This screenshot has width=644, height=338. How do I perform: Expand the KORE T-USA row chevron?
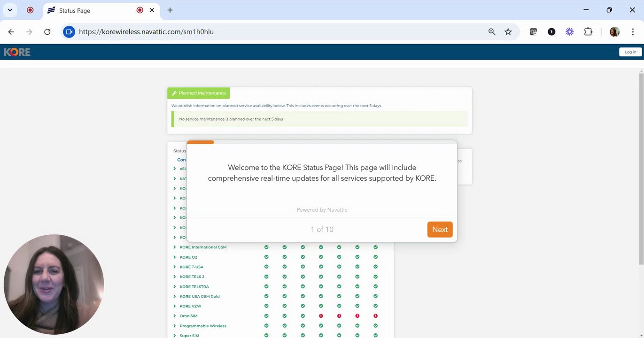pos(175,267)
